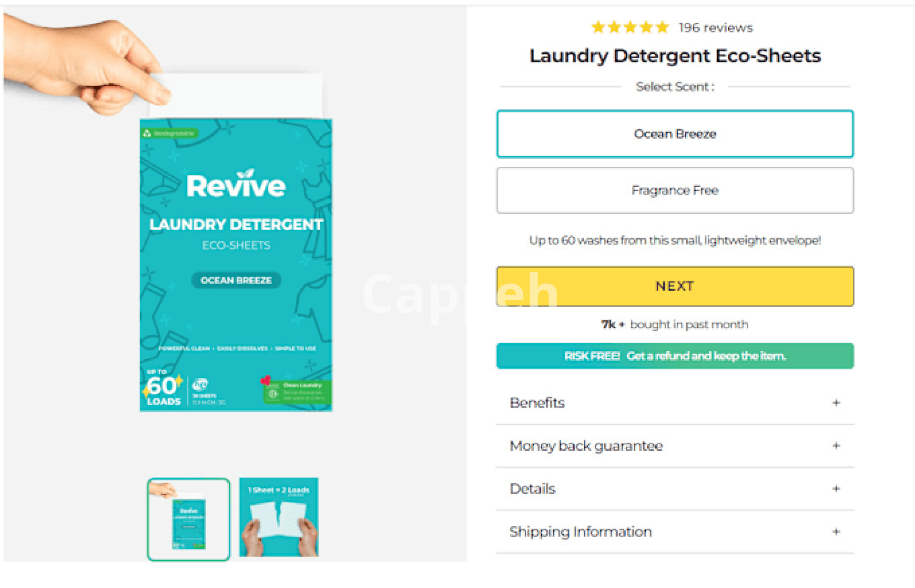
Task: Open the Money back guarantee row
Action: click(x=675, y=446)
